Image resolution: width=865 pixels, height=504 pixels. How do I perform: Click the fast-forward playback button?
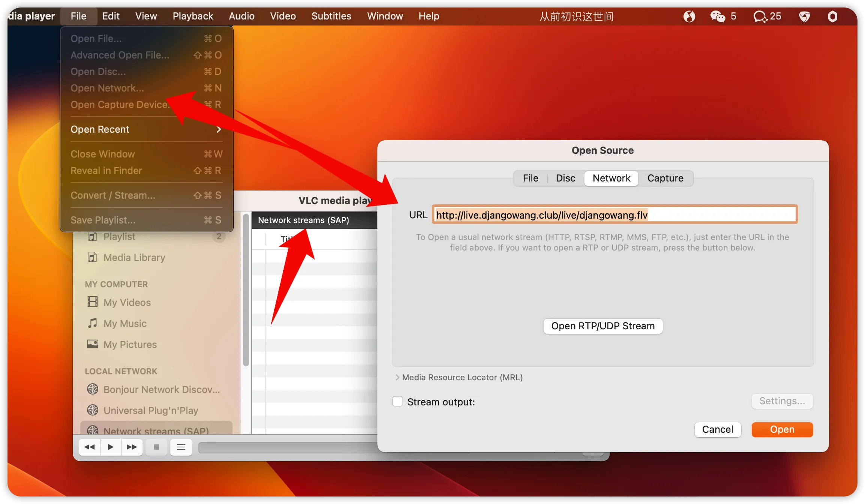[x=132, y=447]
